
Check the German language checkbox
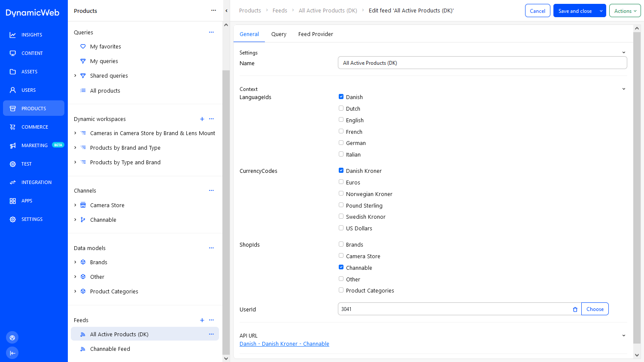(x=341, y=143)
